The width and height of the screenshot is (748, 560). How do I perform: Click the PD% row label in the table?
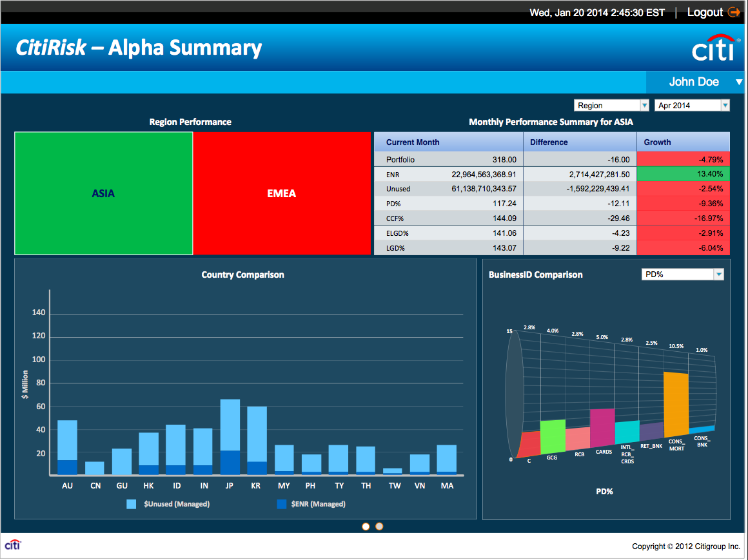click(x=393, y=204)
